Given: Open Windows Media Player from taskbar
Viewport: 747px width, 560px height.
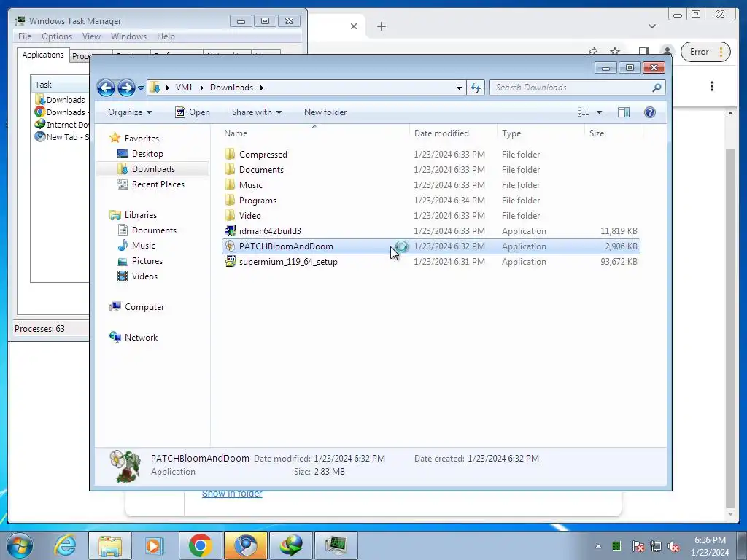Looking at the screenshot, I should point(155,545).
